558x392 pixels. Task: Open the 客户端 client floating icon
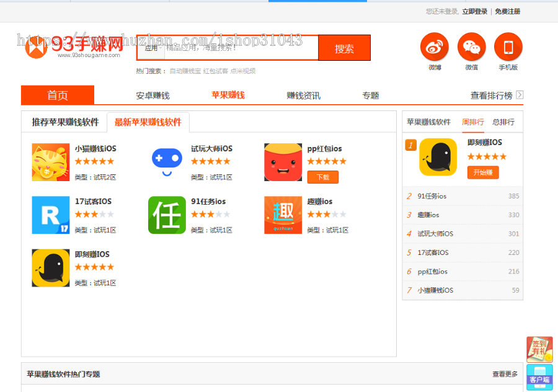point(539,377)
